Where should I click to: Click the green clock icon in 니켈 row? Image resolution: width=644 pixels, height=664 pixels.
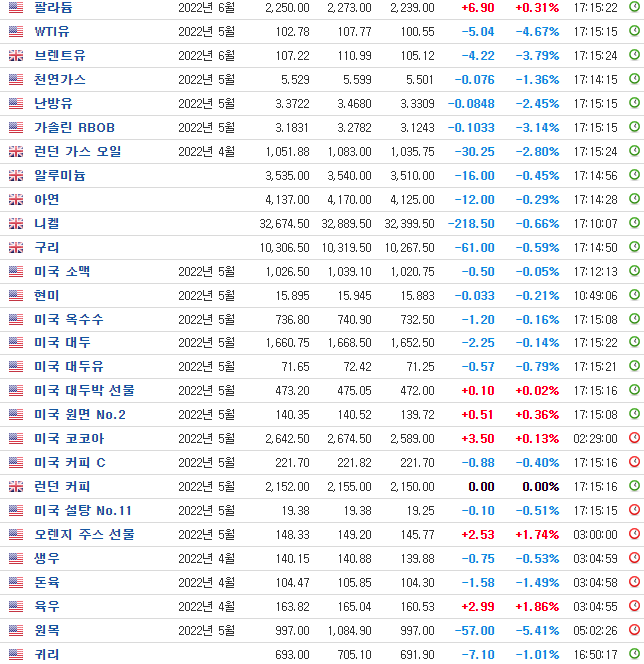[x=634, y=222]
